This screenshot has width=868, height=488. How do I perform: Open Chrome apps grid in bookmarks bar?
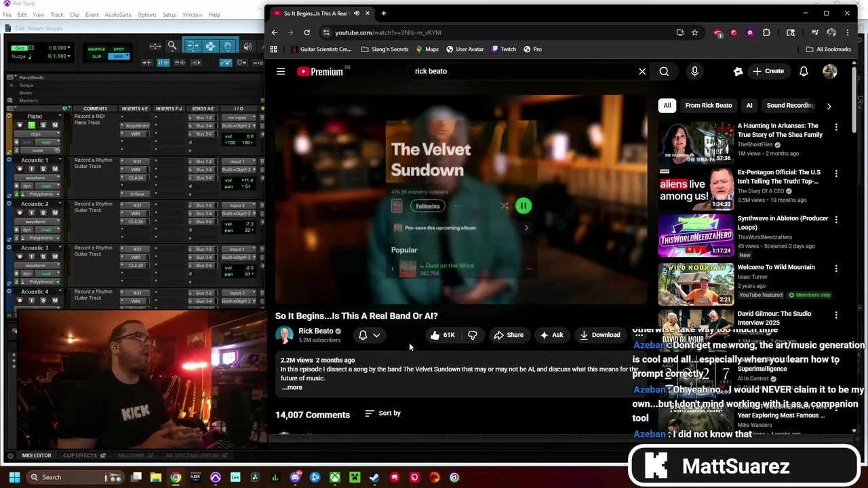[x=273, y=49]
